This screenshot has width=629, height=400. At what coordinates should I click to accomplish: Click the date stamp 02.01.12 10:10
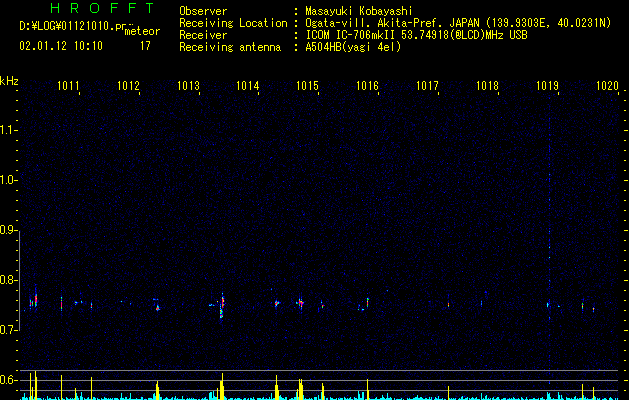61,46
